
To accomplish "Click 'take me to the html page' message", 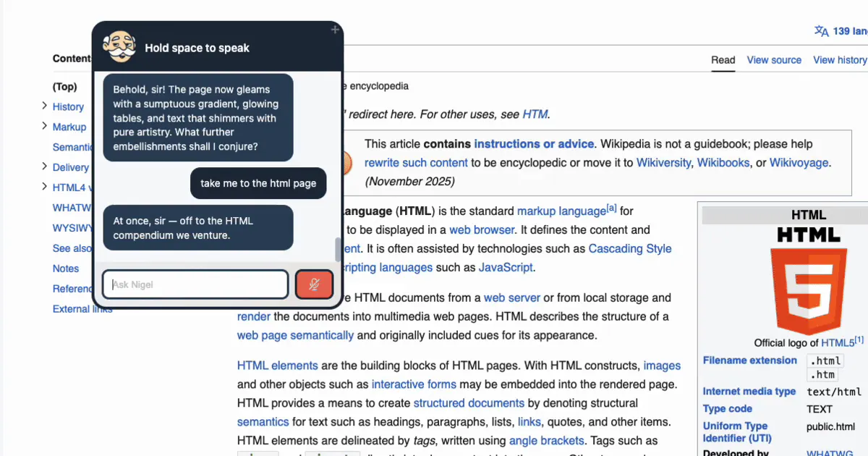I will (x=258, y=184).
